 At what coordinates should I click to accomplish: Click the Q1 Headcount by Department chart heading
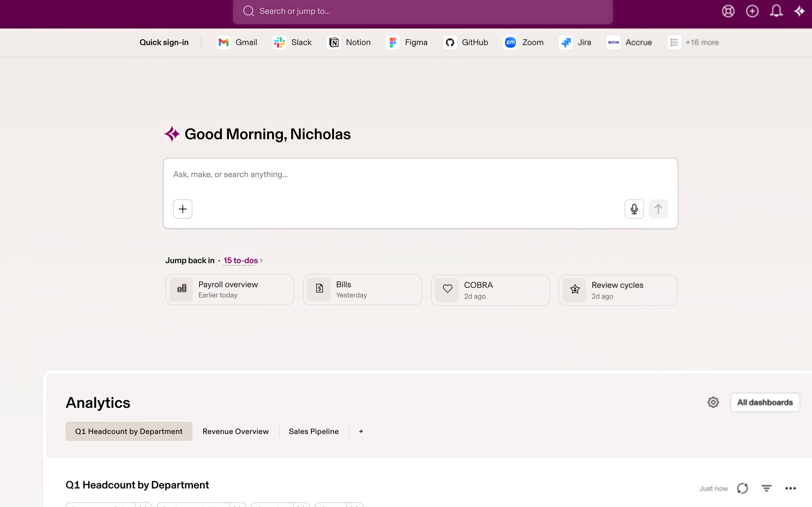(137, 485)
